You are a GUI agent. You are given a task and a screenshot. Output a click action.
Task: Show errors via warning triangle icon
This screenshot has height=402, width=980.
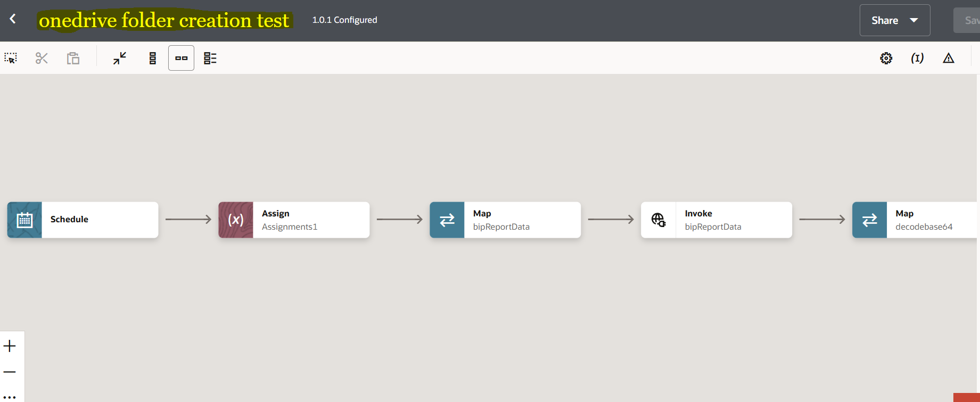(949, 58)
